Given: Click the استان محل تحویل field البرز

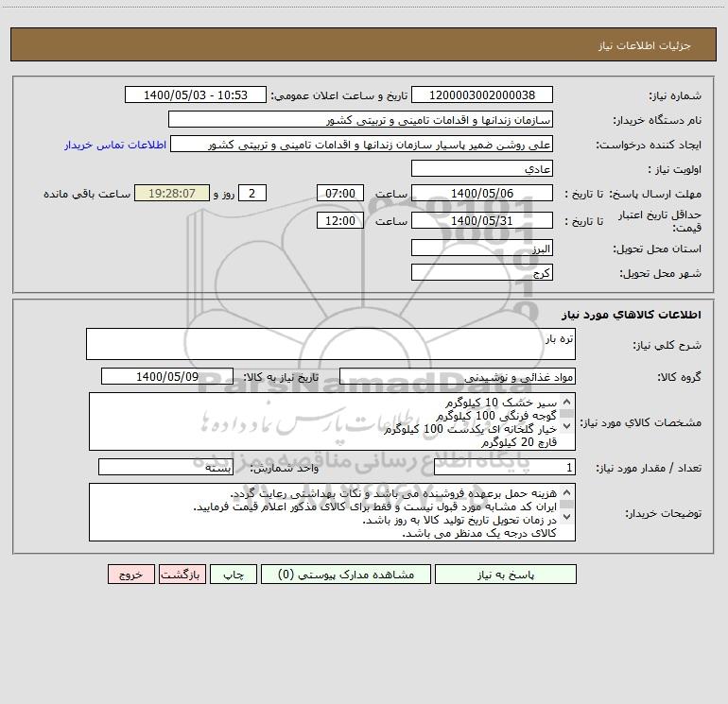Looking at the screenshot, I should click(x=482, y=248).
